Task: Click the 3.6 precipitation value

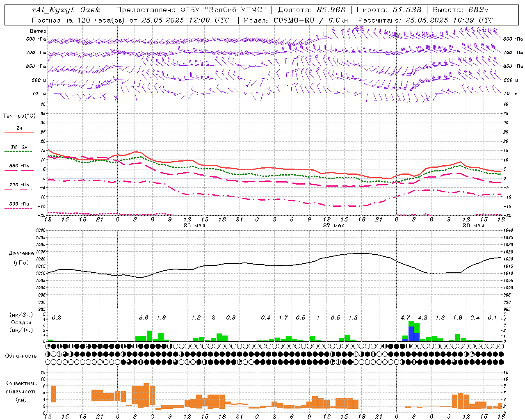Action: pyautogui.click(x=144, y=318)
